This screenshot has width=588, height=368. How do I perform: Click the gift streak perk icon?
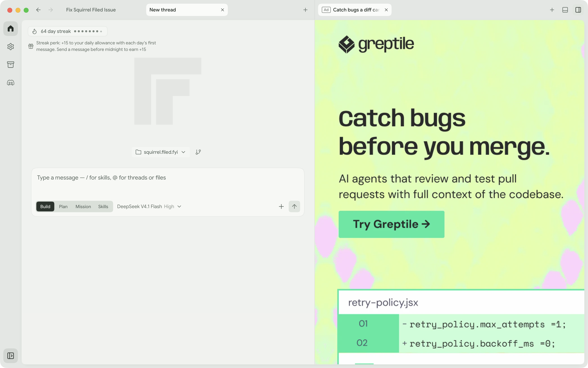31,46
